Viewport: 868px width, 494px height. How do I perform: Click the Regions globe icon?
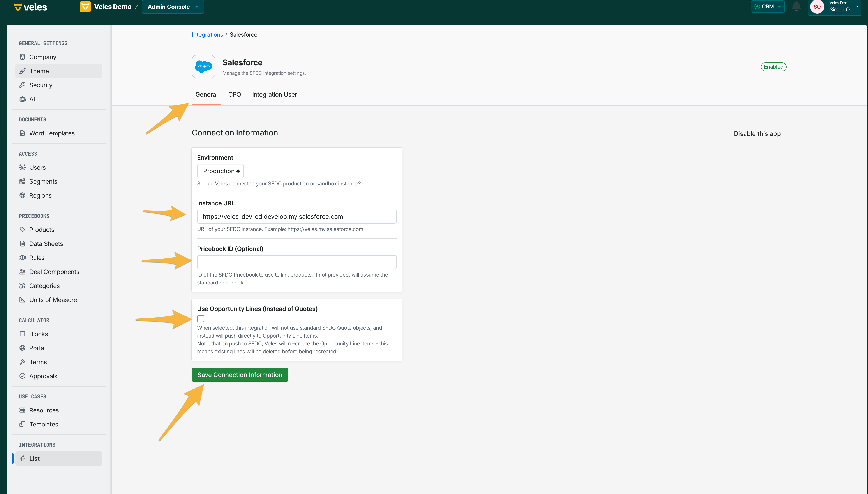click(22, 195)
